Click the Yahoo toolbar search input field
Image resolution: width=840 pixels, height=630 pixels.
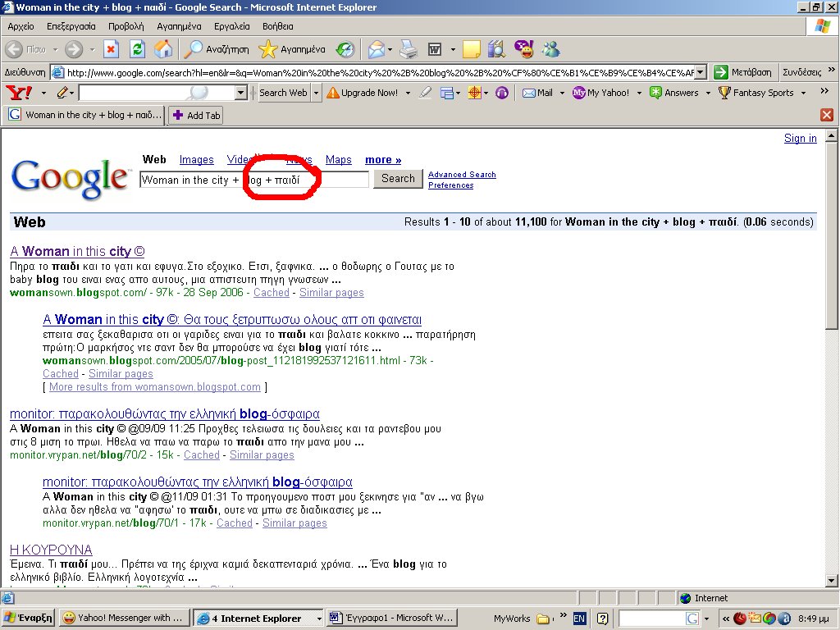pyautogui.click(x=157, y=94)
